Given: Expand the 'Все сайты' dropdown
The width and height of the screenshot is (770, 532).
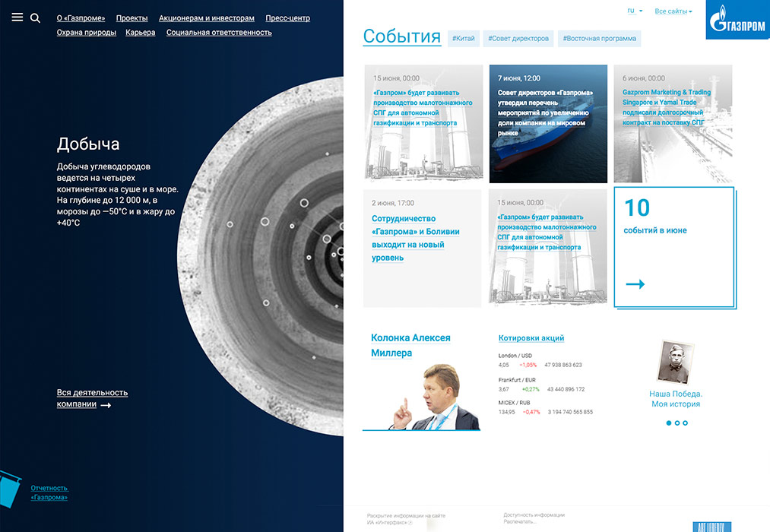Looking at the screenshot, I should pyautogui.click(x=673, y=11).
